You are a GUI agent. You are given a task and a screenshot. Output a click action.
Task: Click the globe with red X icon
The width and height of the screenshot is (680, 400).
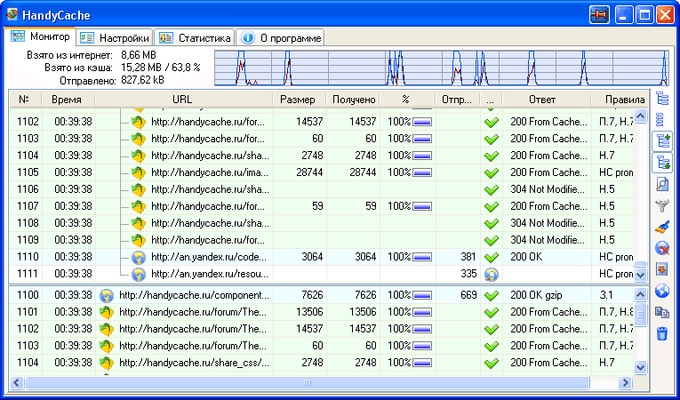pyautogui.click(x=662, y=249)
